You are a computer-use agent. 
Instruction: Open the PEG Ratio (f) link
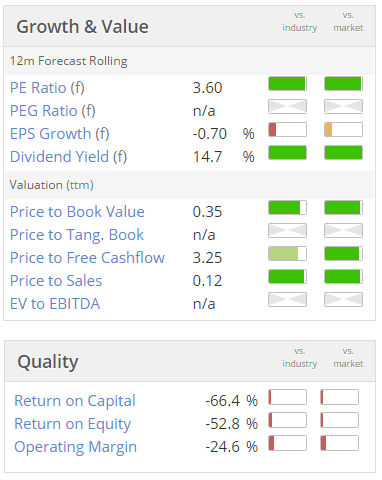point(53,111)
